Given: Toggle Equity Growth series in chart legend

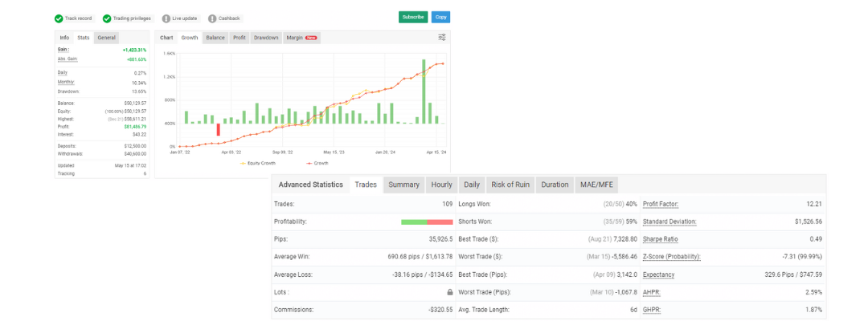Looking at the screenshot, I should click(x=257, y=163).
